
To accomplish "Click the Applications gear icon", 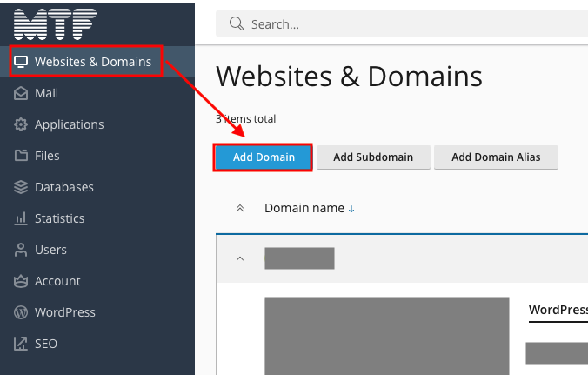I will (21, 124).
